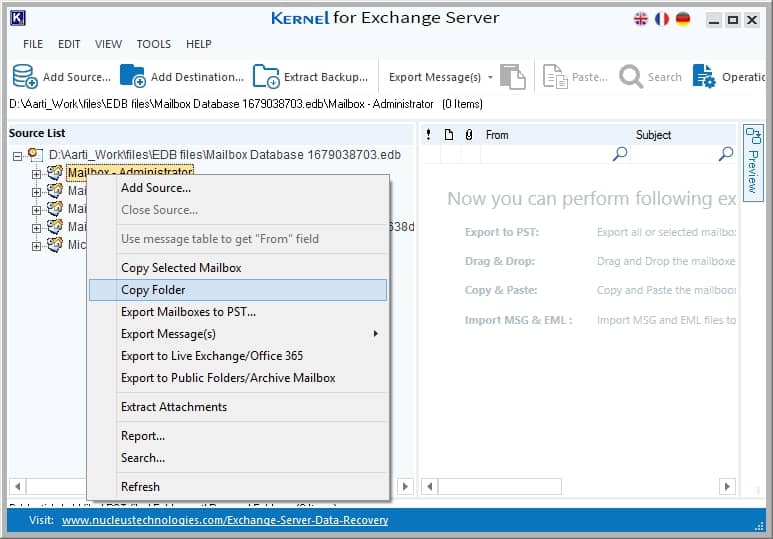Screen dimensions: 773x539
Task: Open the EDIT menu
Action: (x=69, y=44)
